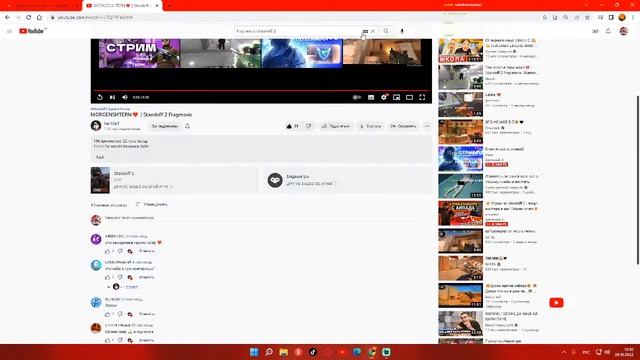Like the video with thumbs up
This screenshot has height=360, width=640.
click(292, 126)
